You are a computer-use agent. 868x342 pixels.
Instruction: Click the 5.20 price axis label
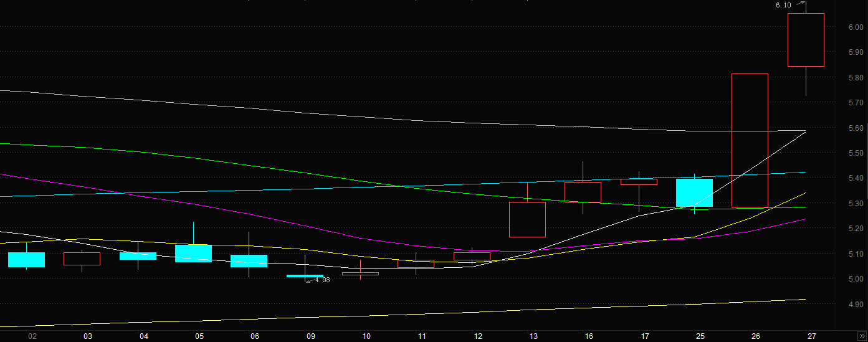click(856, 229)
